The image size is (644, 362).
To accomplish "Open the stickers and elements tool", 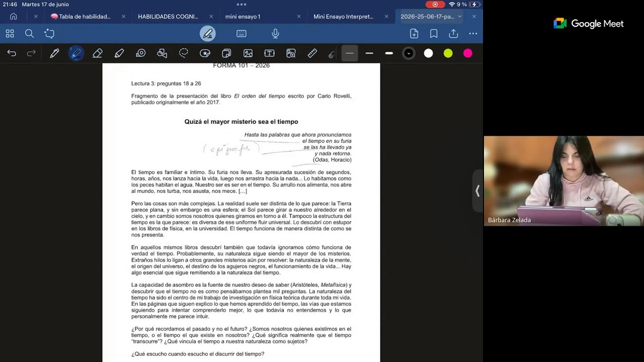I will coord(205,53).
